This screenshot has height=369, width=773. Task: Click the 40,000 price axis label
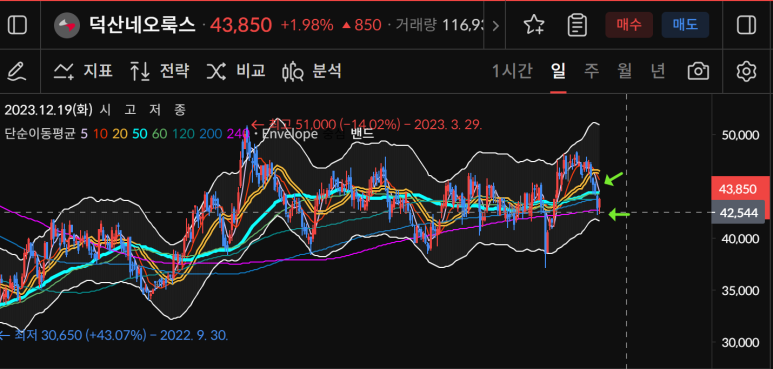741,238
